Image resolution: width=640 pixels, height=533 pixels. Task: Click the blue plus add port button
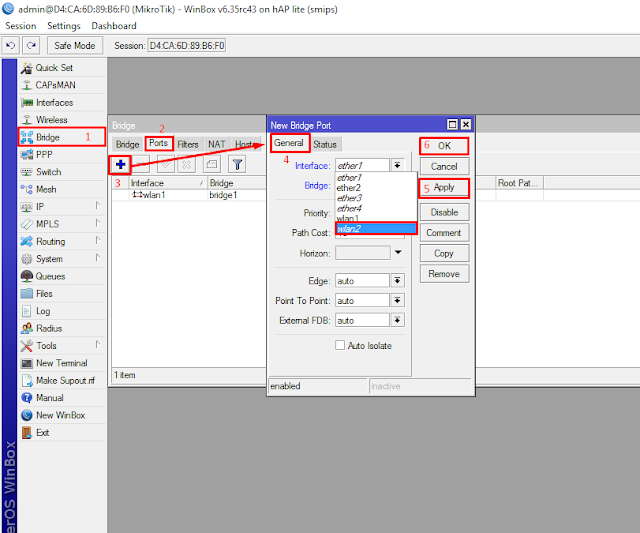click(120, 164)
